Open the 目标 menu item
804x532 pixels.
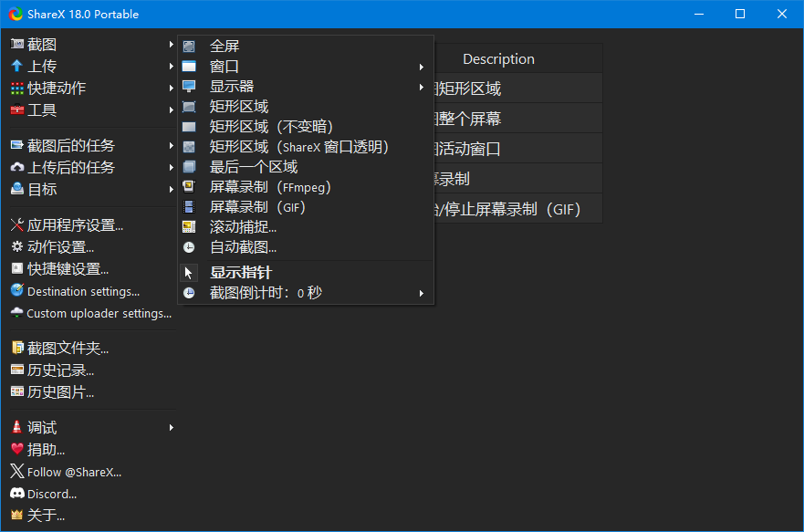(x=92, y=189)
